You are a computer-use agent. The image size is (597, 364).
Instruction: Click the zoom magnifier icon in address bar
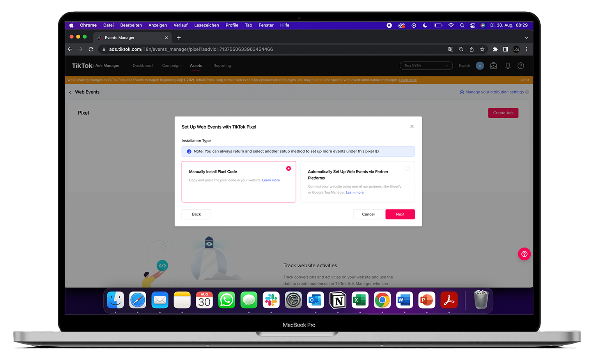click(461, 49)
